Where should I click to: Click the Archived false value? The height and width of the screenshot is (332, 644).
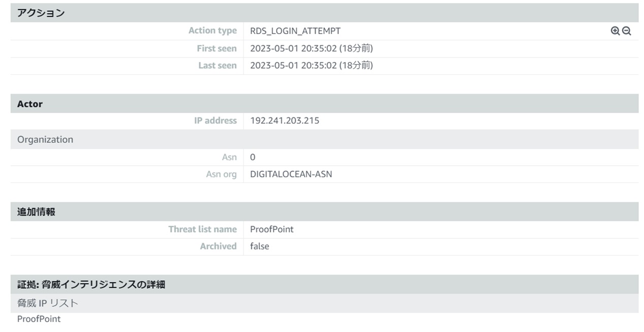[260, 246]
